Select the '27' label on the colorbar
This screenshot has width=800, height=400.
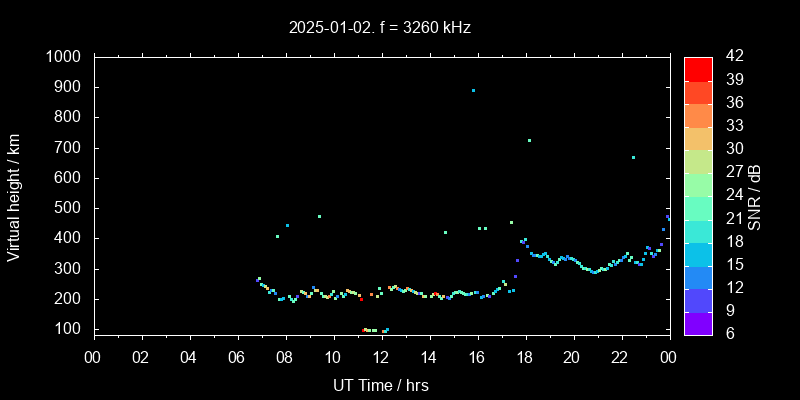click(732, 172)
